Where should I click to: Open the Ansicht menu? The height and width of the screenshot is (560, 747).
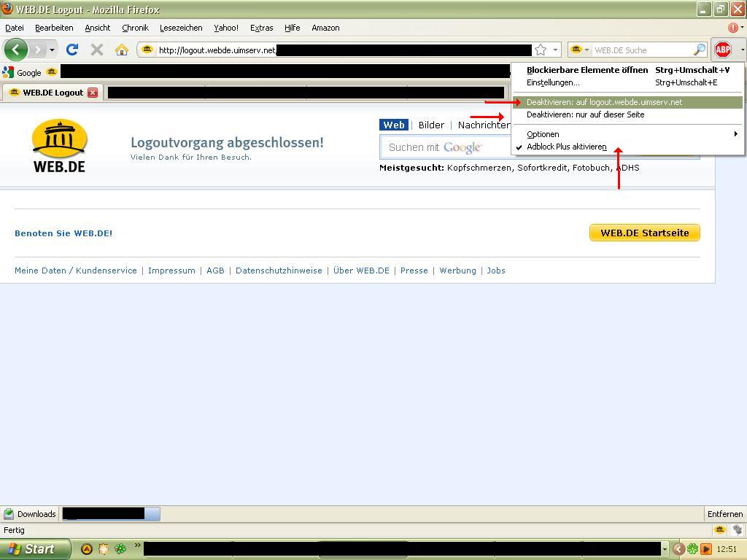[x=97, y=28]
